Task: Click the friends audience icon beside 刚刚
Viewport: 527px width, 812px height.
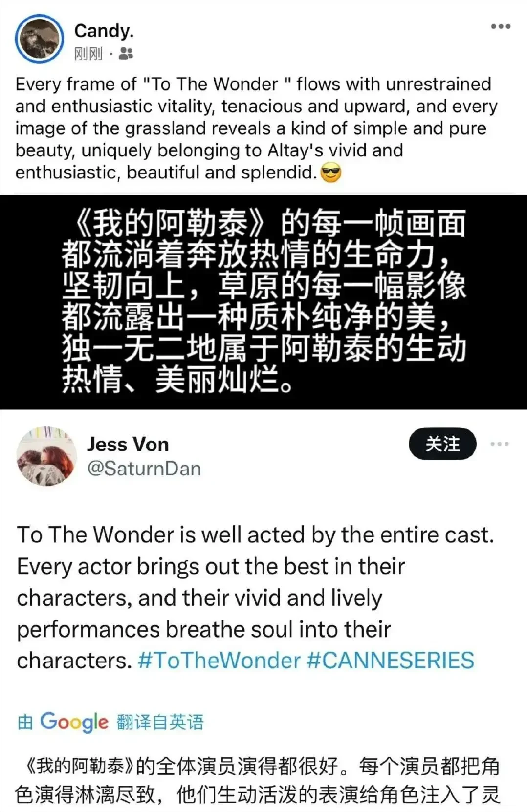Action: coord(126,53)
